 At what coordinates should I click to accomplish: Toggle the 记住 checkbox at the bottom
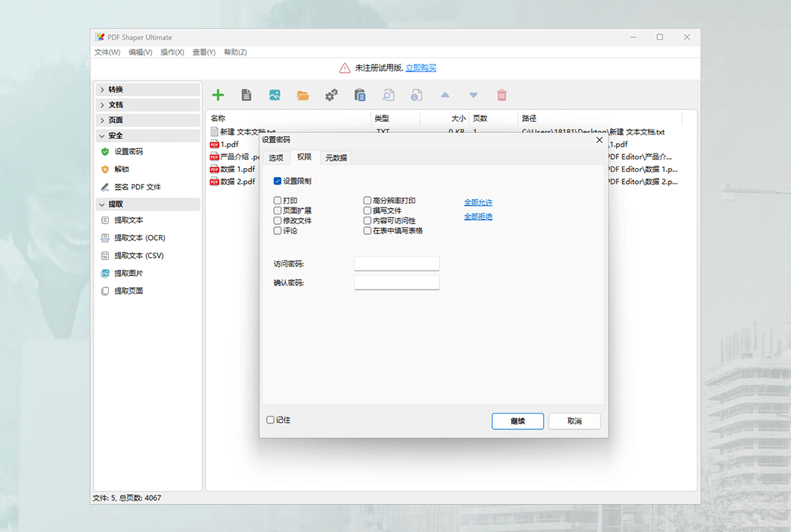[271, 420]
